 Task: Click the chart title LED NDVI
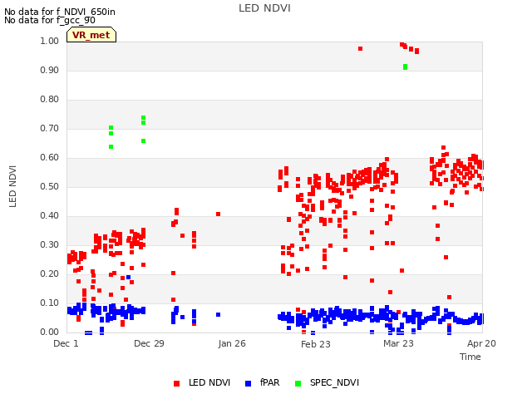tap(264, 8)
